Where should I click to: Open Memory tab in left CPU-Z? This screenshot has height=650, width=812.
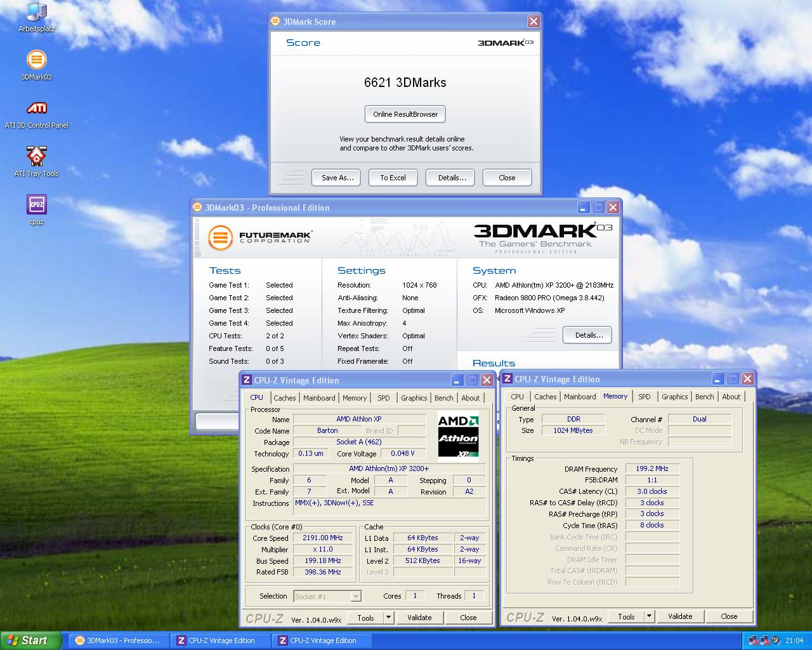point(355,398)
